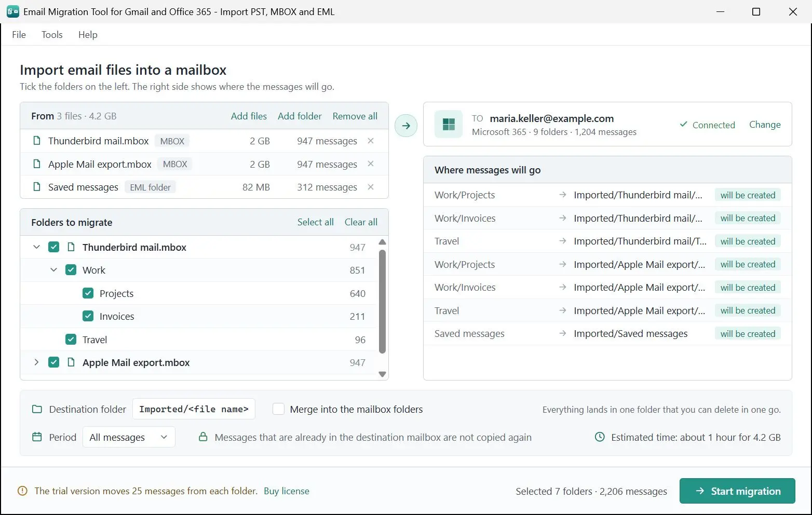Viewport: 812px width, 515px height.
Task: Untick the Projects folder checkbox
Action: coord(88,293)
